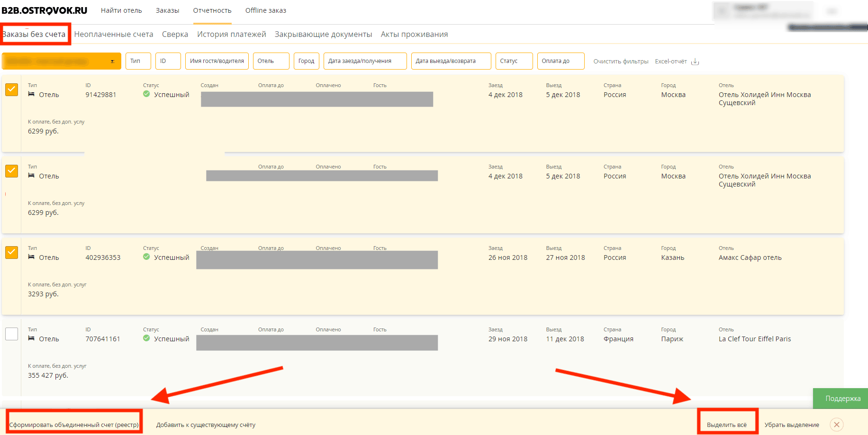
Task: Click bed icon in order 707641161 row
Action: 31,338
